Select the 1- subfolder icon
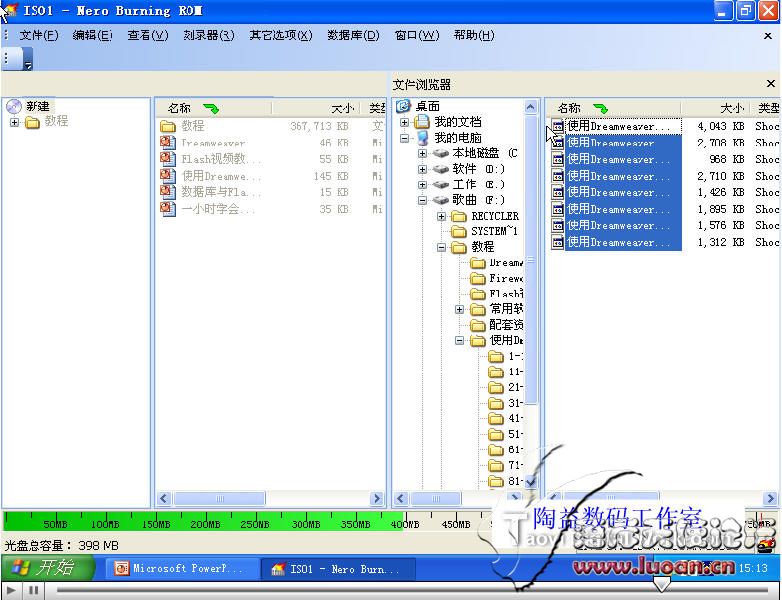 point(496,356)
